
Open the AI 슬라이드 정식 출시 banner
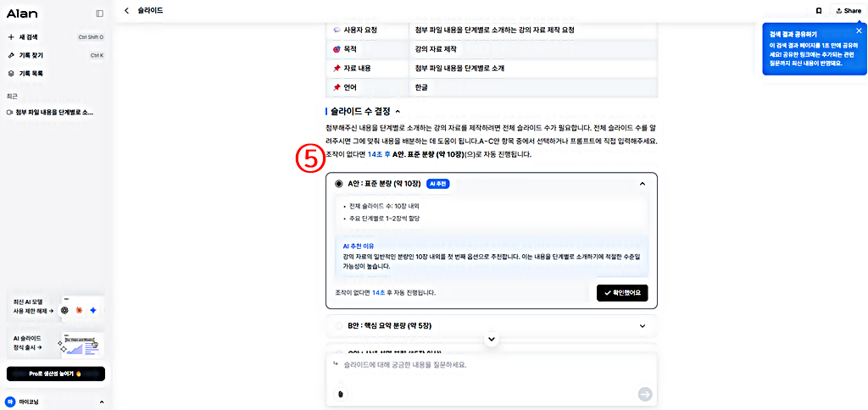[x=55, y=342]
